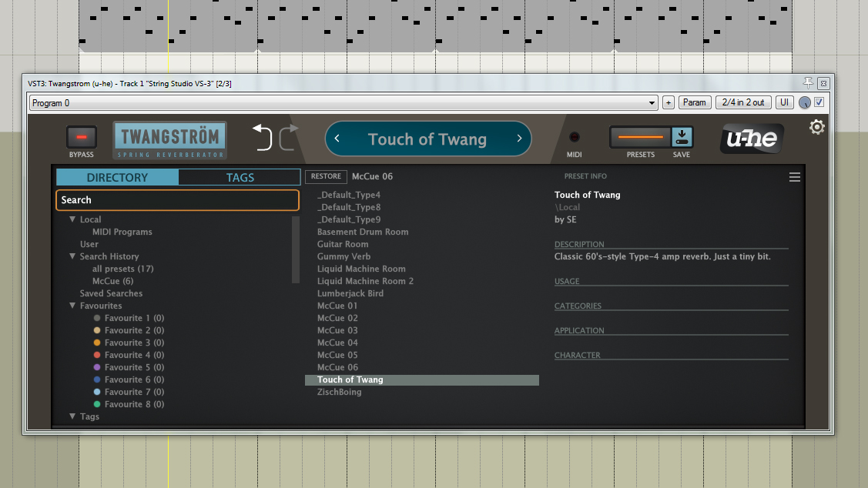Collapse the Favourites tree node
Viewport: 868px width, 488px height.
(x=72, y=306)
